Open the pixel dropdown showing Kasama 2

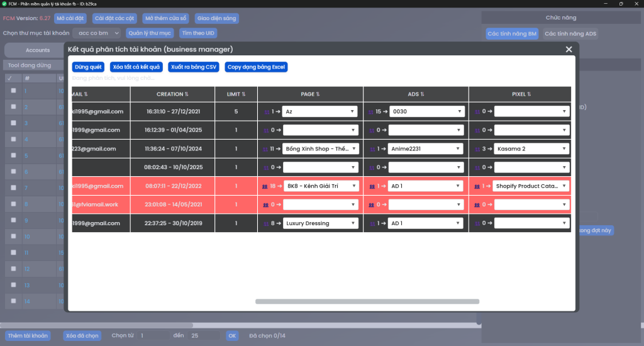tap(531, 149)
